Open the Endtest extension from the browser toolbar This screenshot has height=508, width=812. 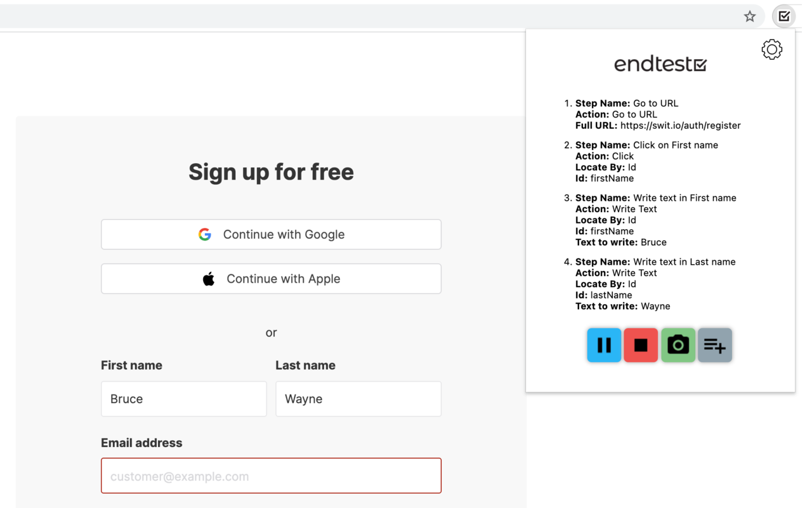point(783,16)
